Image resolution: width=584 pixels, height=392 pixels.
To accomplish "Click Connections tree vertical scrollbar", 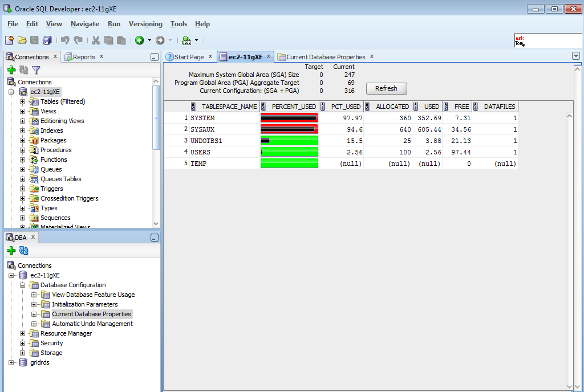I will click(156, 117).
